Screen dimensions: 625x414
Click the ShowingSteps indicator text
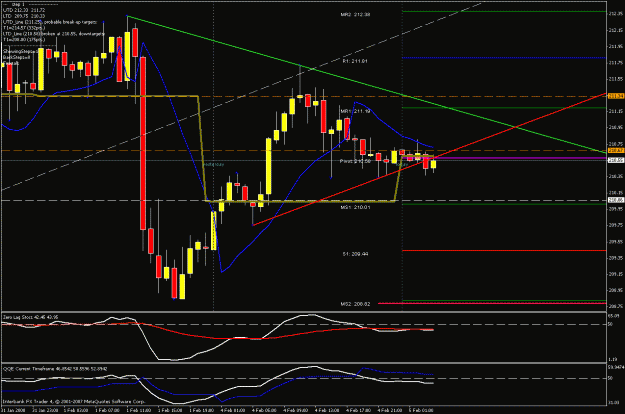[21, 52]
